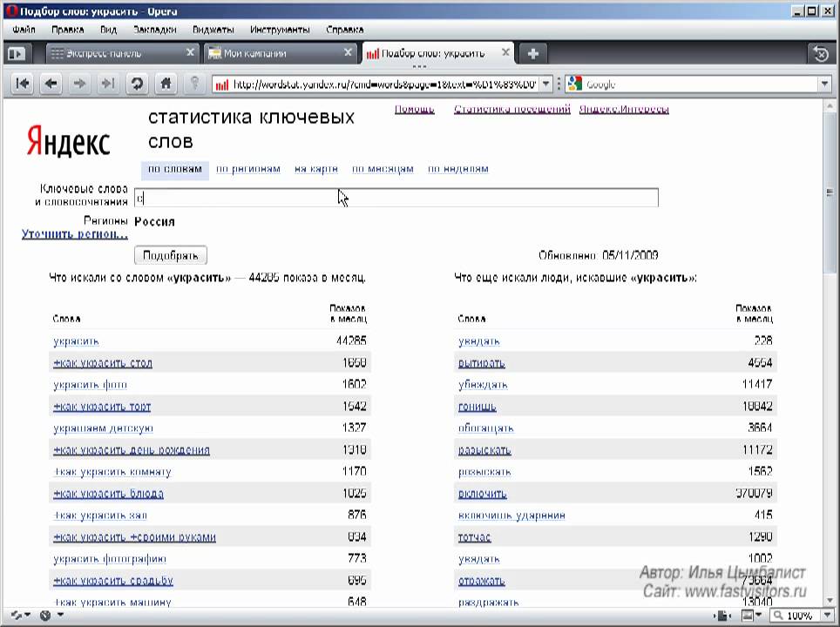Expand the address bar history dropdown
Image resolution: width=840 pixels, height=627 pixels.
tap(546, 84)
